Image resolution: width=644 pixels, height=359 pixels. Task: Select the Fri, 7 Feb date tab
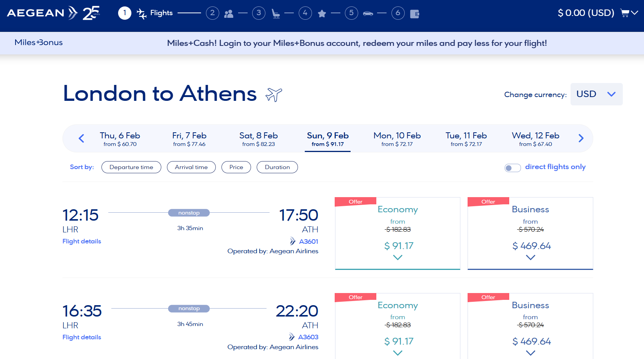(x=189, y=139)
